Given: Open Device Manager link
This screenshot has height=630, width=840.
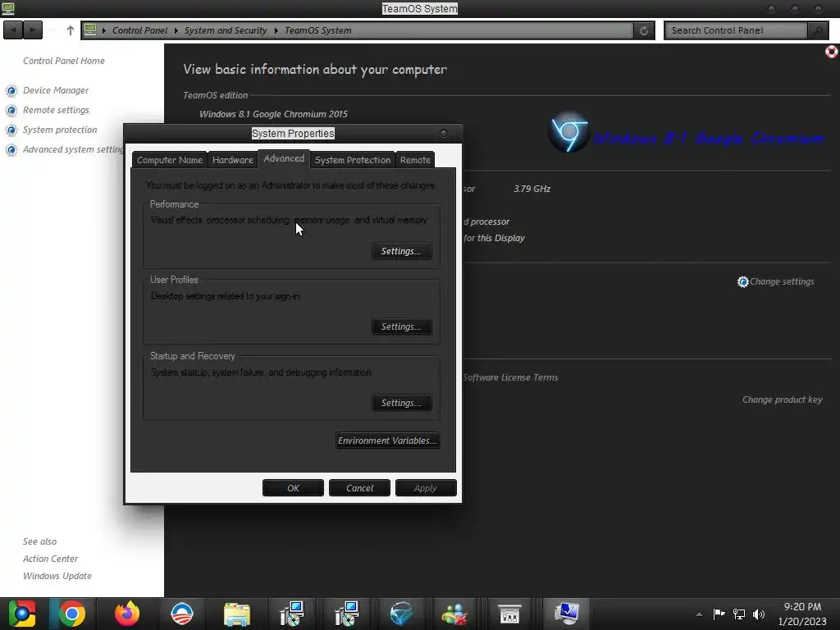Looking at the screenshot, I should [56, 90].
